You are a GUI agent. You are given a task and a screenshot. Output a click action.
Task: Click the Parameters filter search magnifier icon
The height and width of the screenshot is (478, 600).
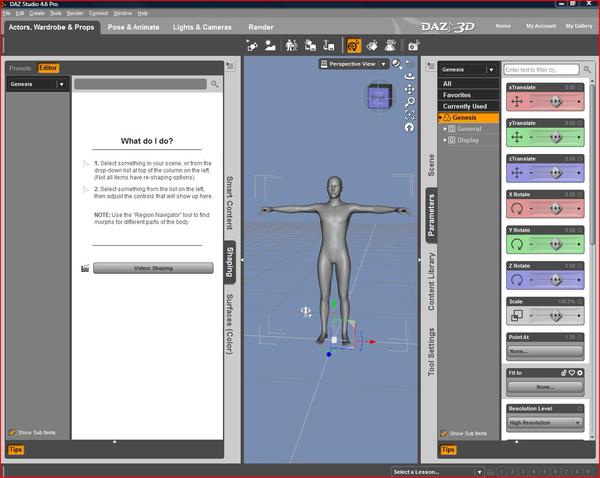tap(587, 70)
